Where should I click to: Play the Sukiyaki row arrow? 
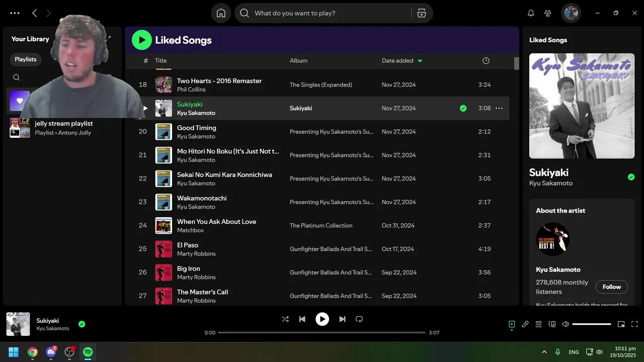[x=145, y=108]
